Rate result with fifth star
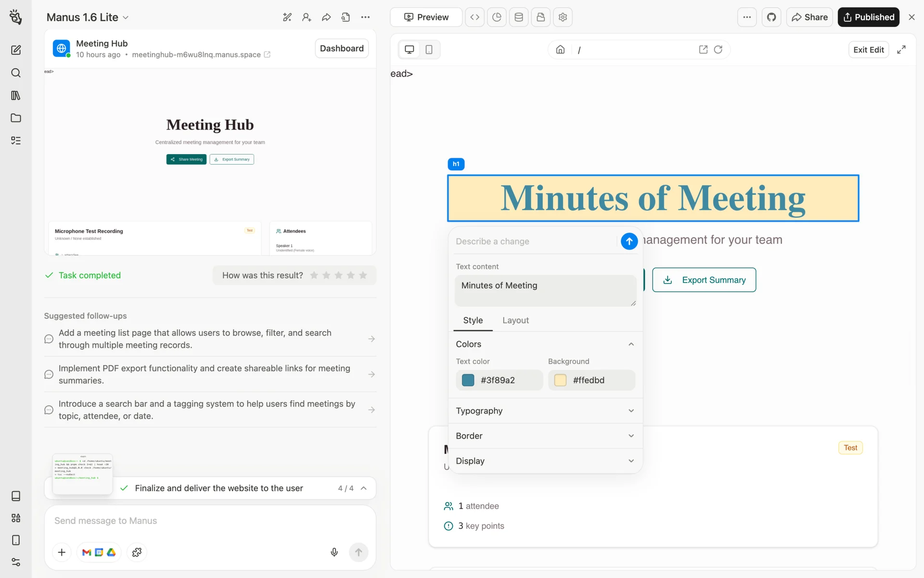 coord(363,275)
